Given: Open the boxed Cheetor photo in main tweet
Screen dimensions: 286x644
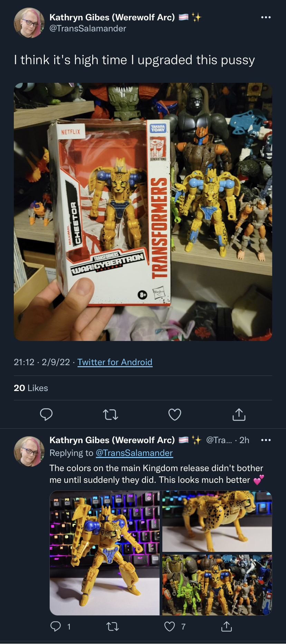Looking at the screenshot, I should (143, 212).
